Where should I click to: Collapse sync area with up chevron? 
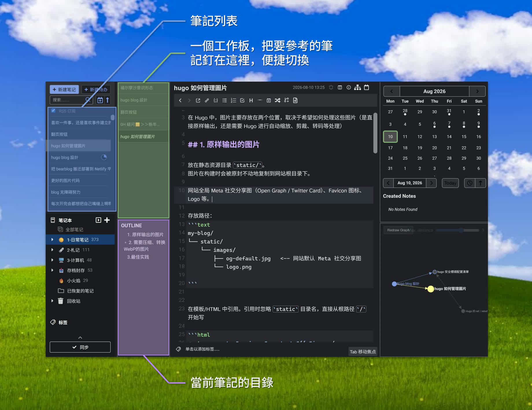tap(80, 338)
